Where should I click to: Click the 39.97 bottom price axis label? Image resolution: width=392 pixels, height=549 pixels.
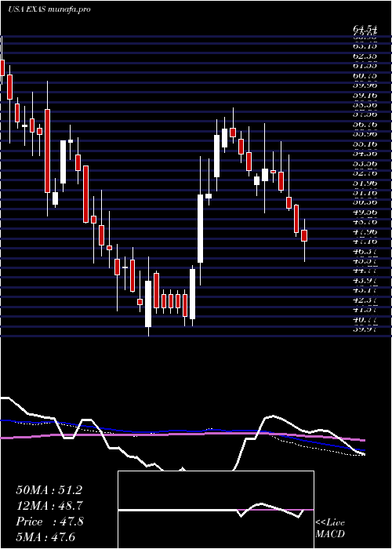365,329
